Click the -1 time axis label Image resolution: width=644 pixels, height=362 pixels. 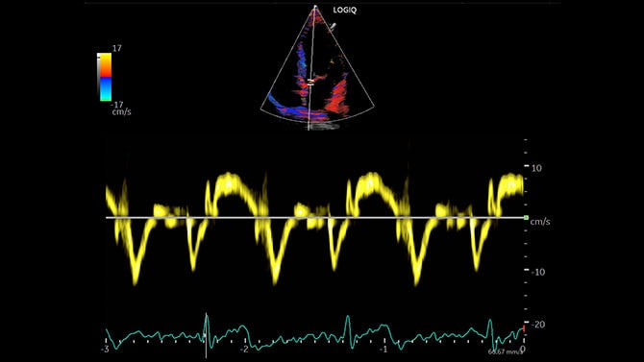384,350
